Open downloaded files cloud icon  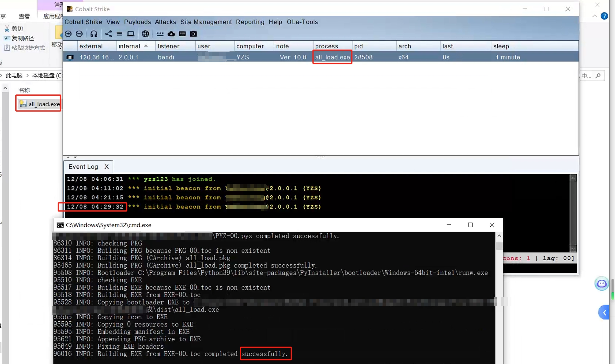click(171, 34)
